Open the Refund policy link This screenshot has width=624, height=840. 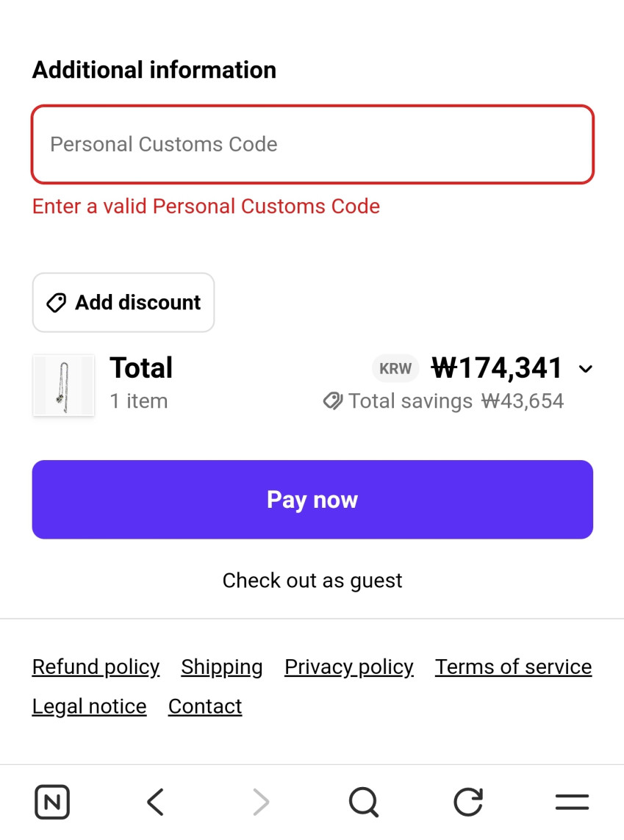point(96,667)
